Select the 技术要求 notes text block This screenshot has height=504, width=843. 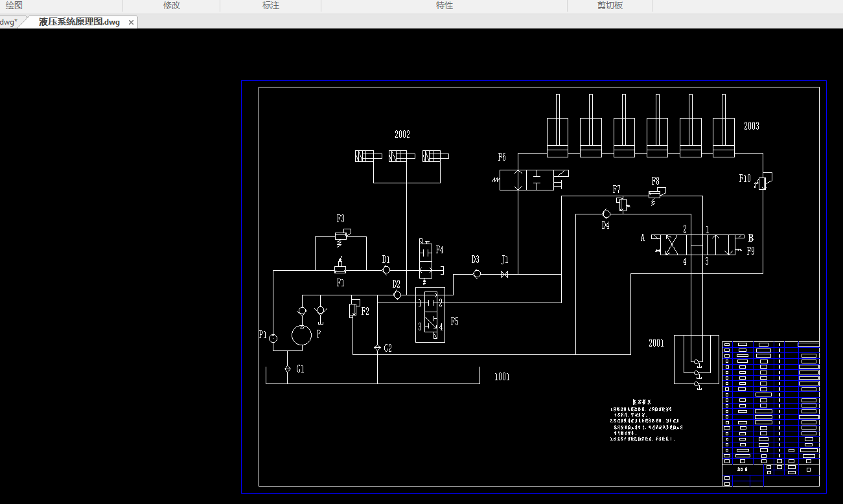point(646,421)
